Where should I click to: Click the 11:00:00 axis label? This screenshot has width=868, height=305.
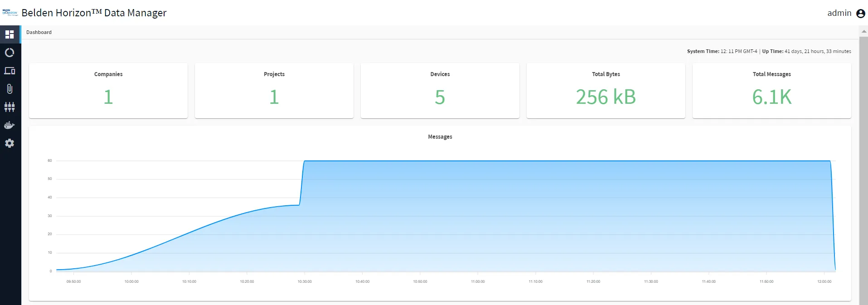[x=478, y=281]
